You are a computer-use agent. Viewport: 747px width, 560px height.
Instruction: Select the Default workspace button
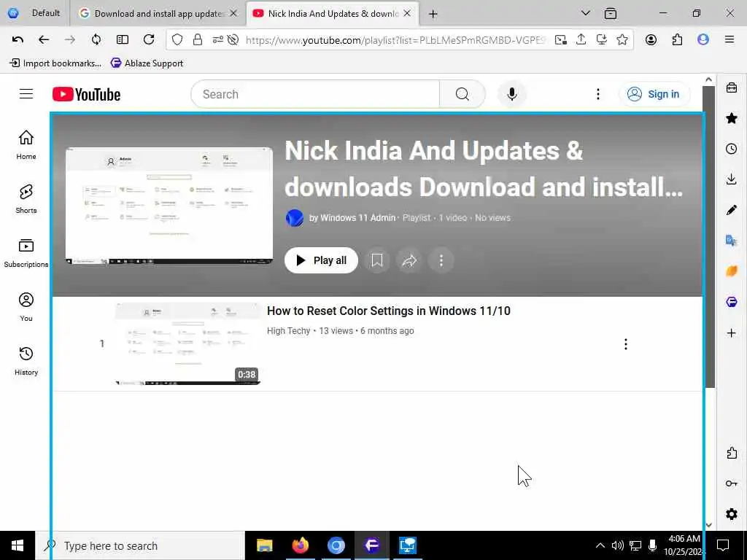[34, 13]
